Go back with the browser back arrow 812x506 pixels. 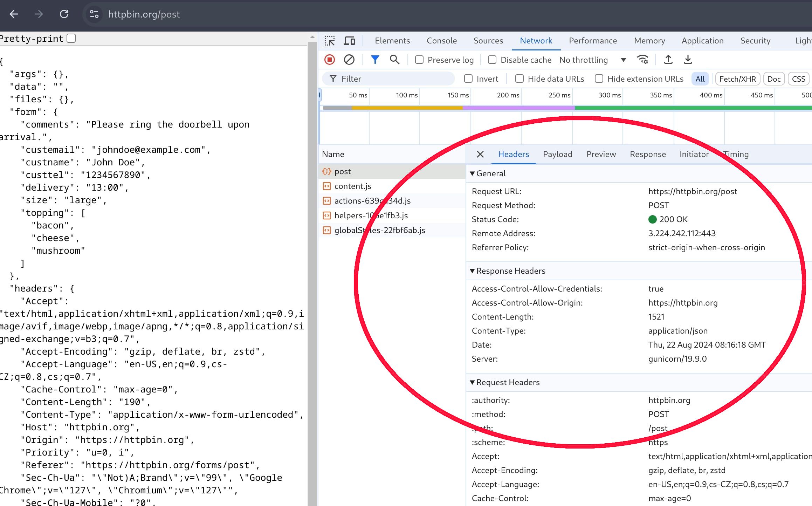pos(14,14)
